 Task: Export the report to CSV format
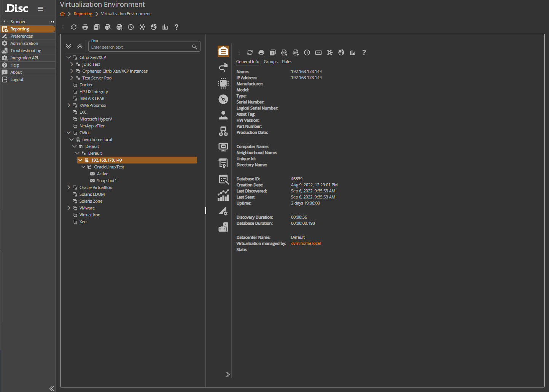pos(119,27)
